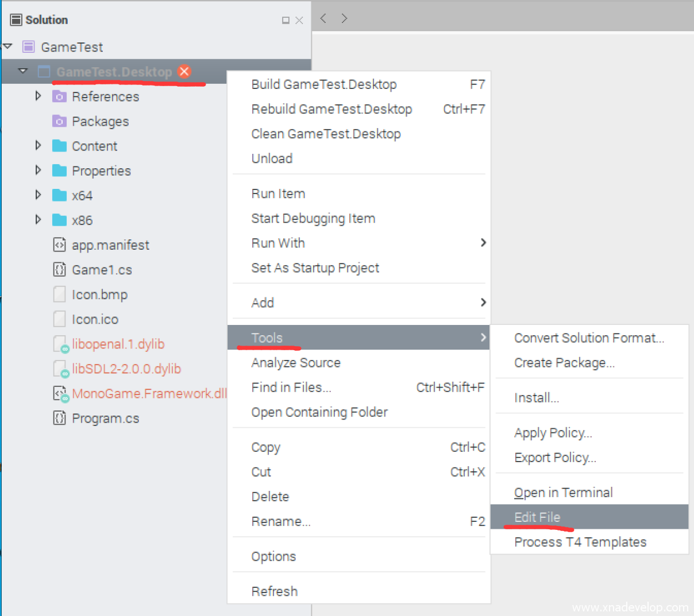694x616 pixels.
Task: Click the navigate back arrow
Action: pyautogui.click(x=323, y=18)
